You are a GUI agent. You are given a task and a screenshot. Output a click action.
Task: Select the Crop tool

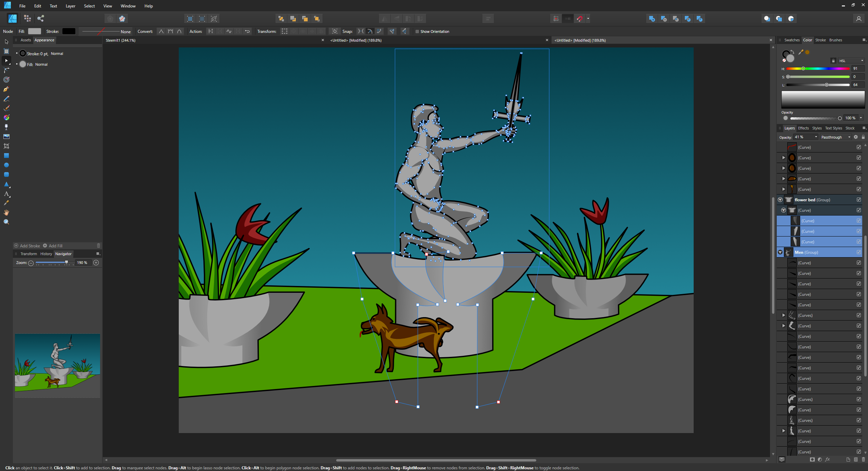click(6, 146)
